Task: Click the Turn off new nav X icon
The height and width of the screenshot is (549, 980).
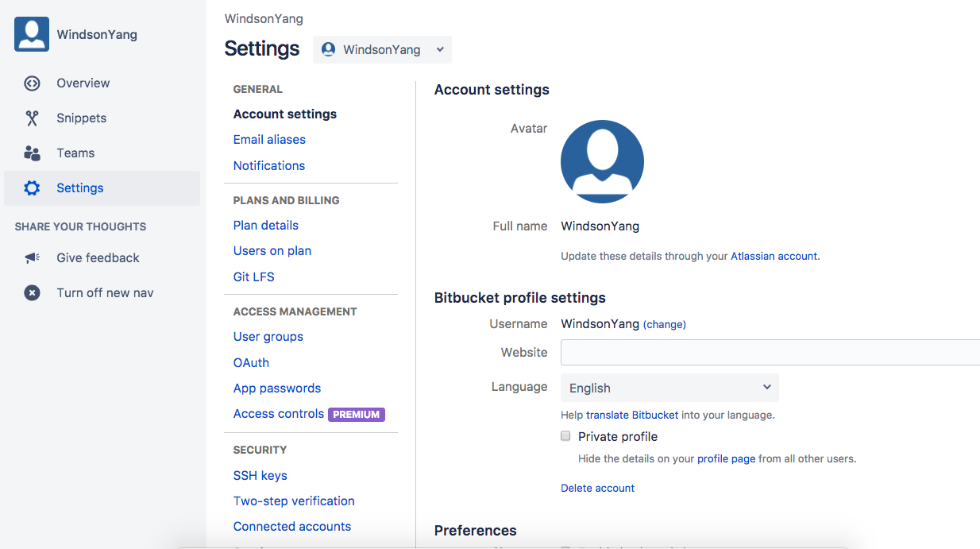Action: [x=32, y=293]
